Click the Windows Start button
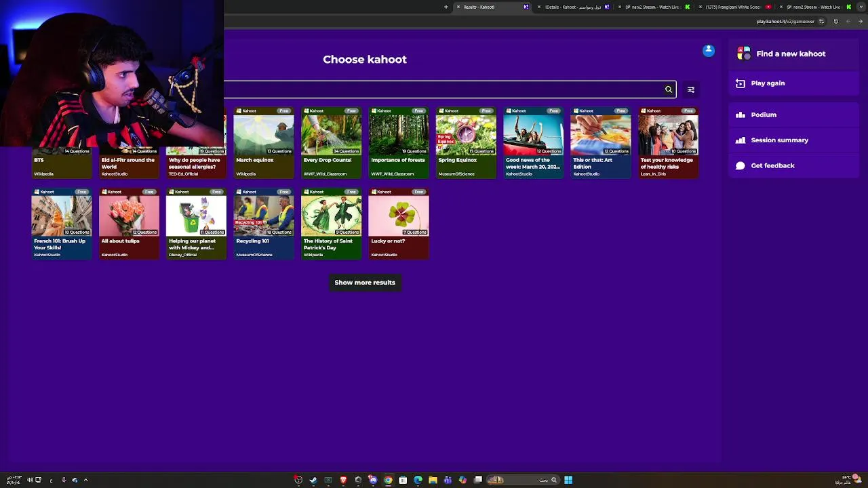The image size is (868, 488). (568, 480)
